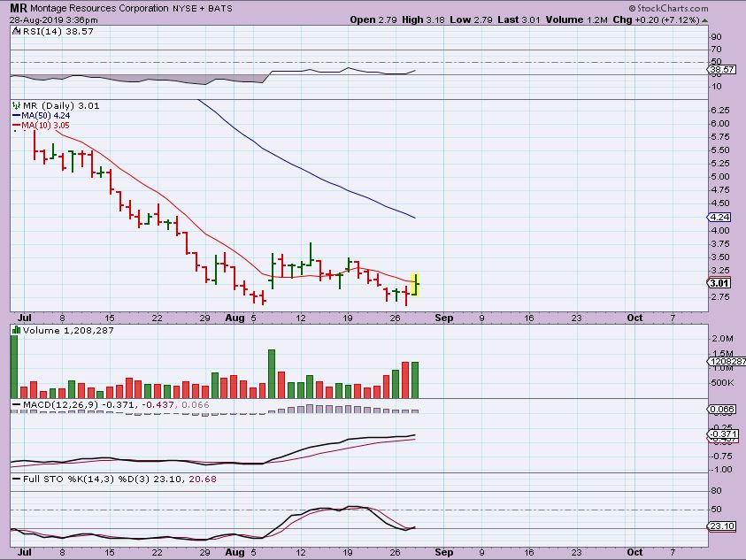This screenshot has height=560, width=746.
Task: Click the Full STO legend line icon
Action: (14, 479)
